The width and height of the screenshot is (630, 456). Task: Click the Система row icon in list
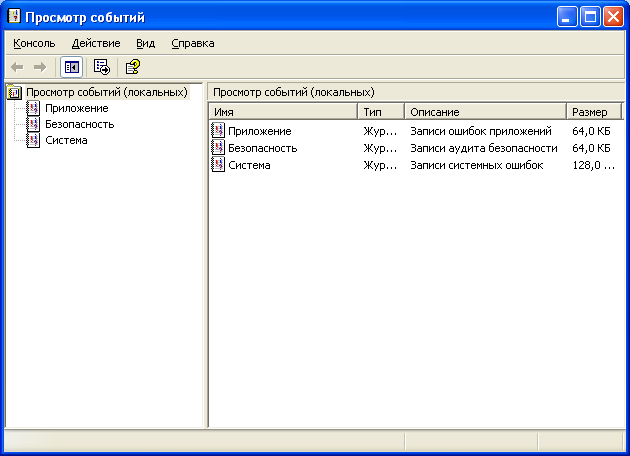click(x=218, y=165)
